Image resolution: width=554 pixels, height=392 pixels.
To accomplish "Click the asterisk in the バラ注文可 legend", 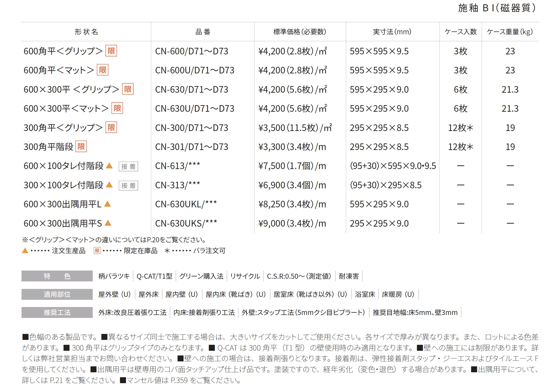I will tap(167, 251).
